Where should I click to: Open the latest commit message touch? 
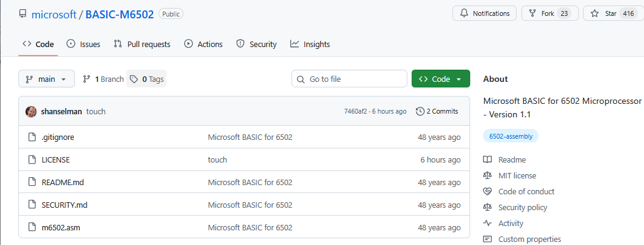click(96, 111)
